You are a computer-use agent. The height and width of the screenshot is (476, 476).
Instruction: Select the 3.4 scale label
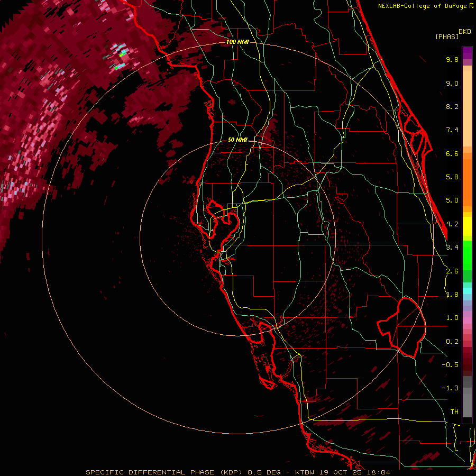coord(452,248)
